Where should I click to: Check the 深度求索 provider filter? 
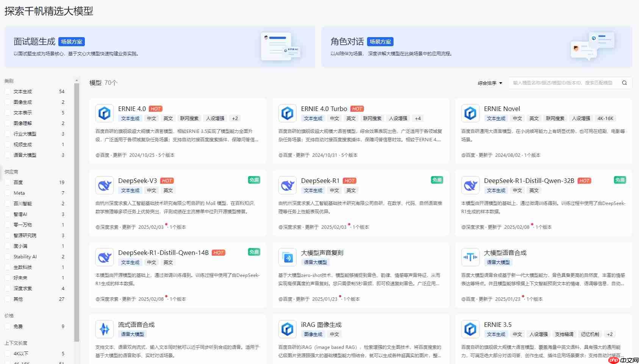tap(8, 288)
